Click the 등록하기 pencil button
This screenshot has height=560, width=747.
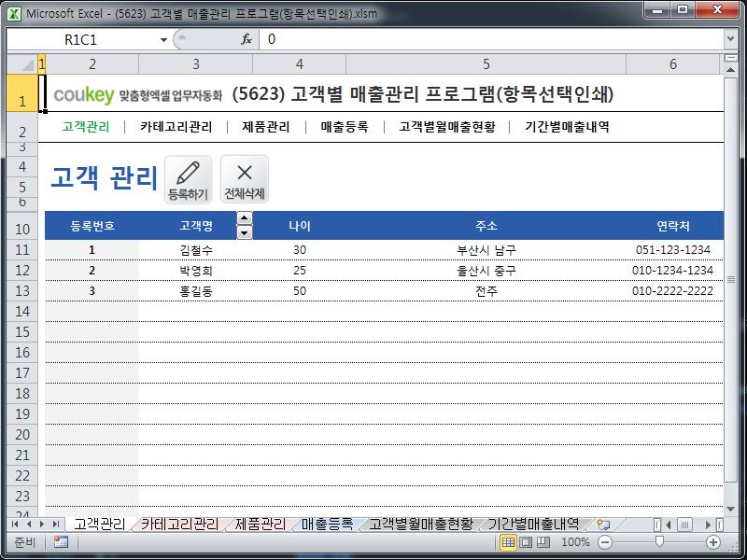click(189, 179)
